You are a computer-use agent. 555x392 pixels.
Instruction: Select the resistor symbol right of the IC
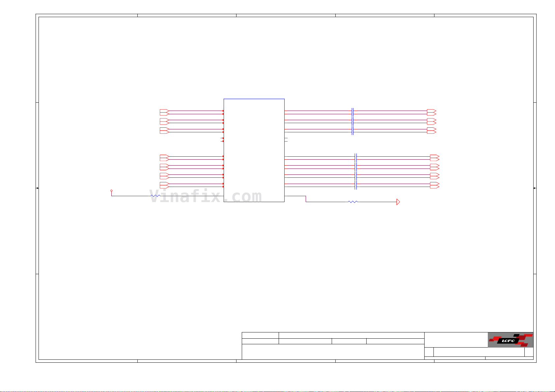[x=353, y=202]
